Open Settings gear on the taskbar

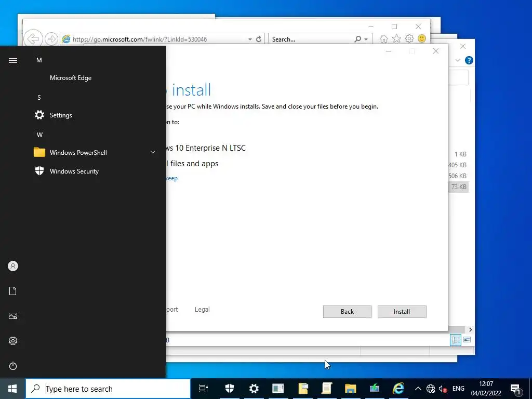[x=254, y=389]
